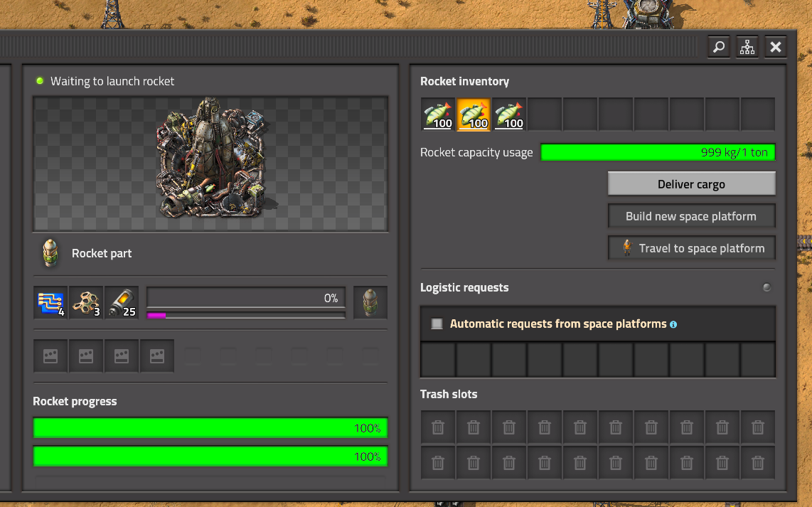Viewport: 812px width, 507px height.
Task: Click the search magnifier icon
Action: point(719,47)
